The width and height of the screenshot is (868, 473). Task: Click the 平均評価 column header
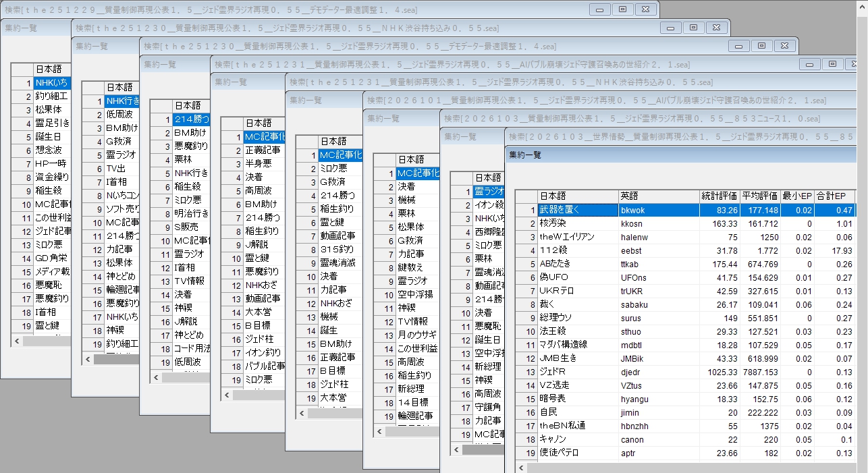759,196
